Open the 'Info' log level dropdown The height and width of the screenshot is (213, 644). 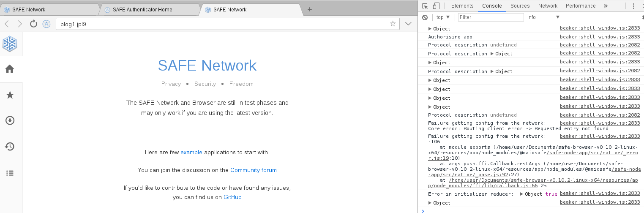click(543, 17)
